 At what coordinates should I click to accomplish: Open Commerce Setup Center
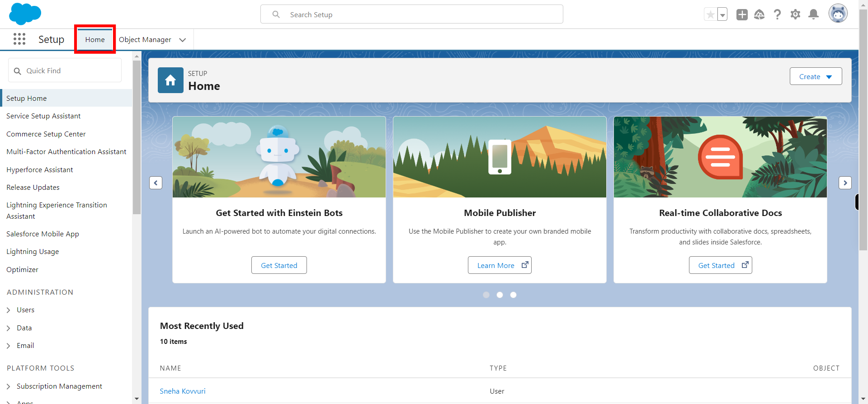click(x=46, y=134)
